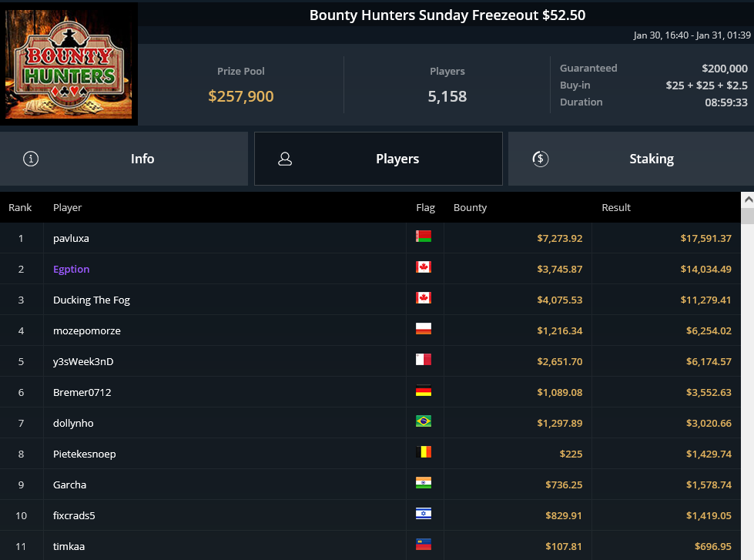
Task: Open the Staking tab
Action: coord(631,159)
